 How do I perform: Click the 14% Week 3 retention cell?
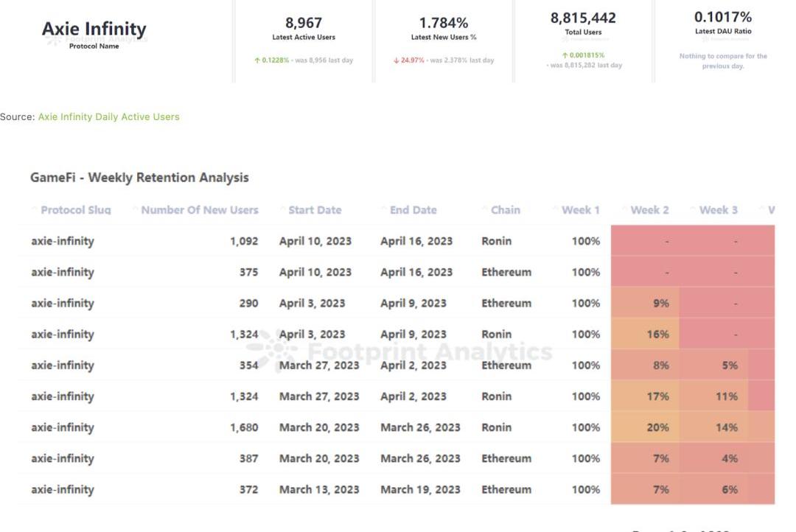coord(726,427)
